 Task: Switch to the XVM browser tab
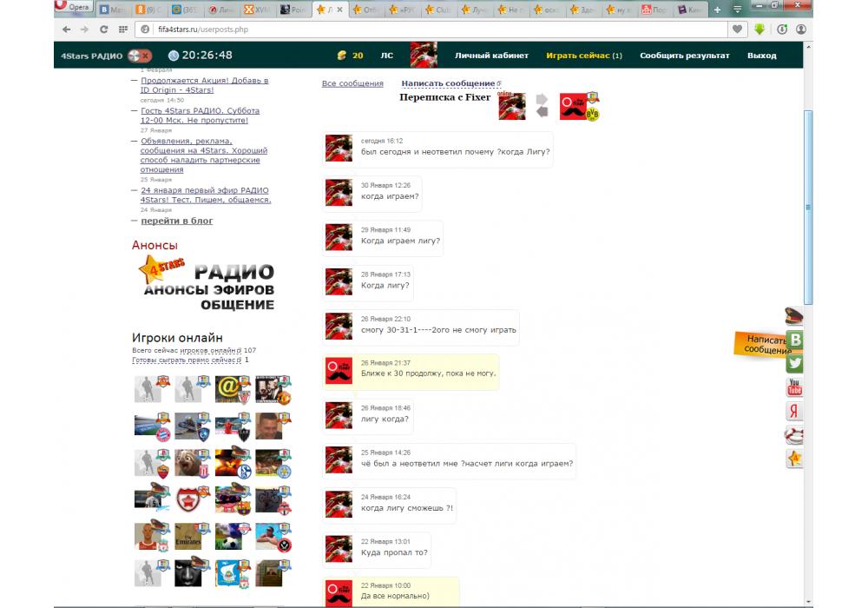click(x=258, y=10)
